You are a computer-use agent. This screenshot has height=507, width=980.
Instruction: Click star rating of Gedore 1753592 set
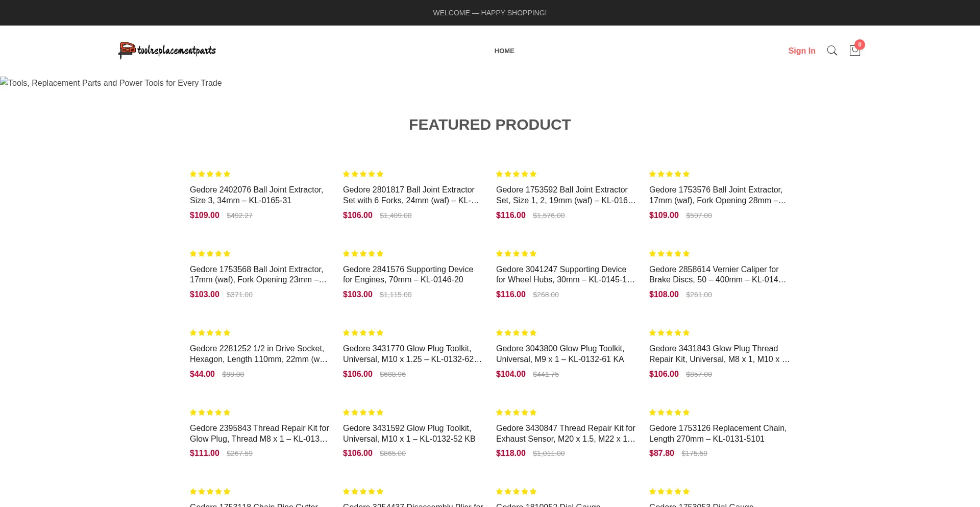(516, 174)
